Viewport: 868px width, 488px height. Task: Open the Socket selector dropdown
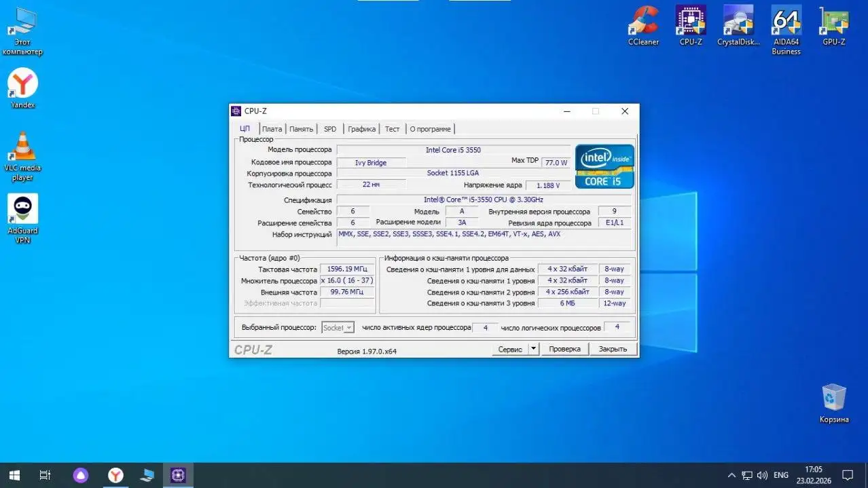338,327
